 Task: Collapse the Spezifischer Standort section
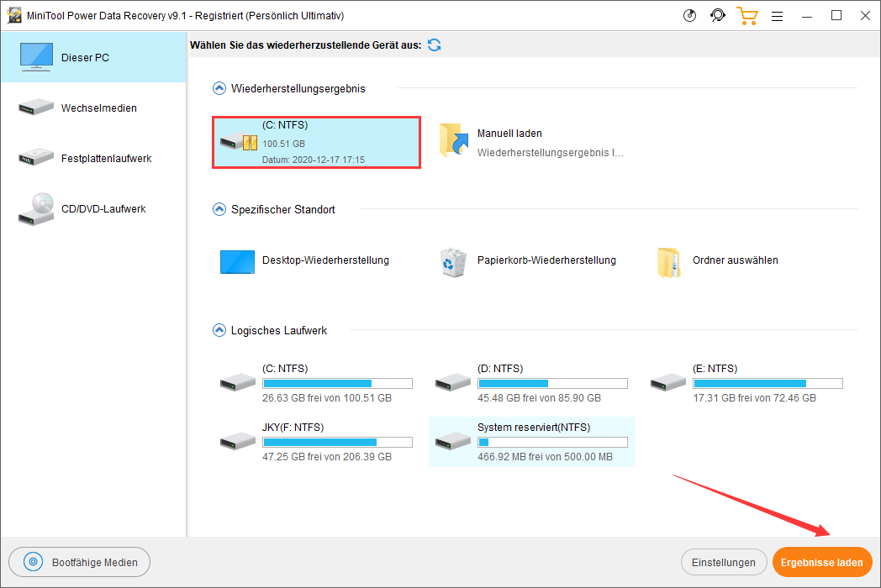(x=219, y=209)
